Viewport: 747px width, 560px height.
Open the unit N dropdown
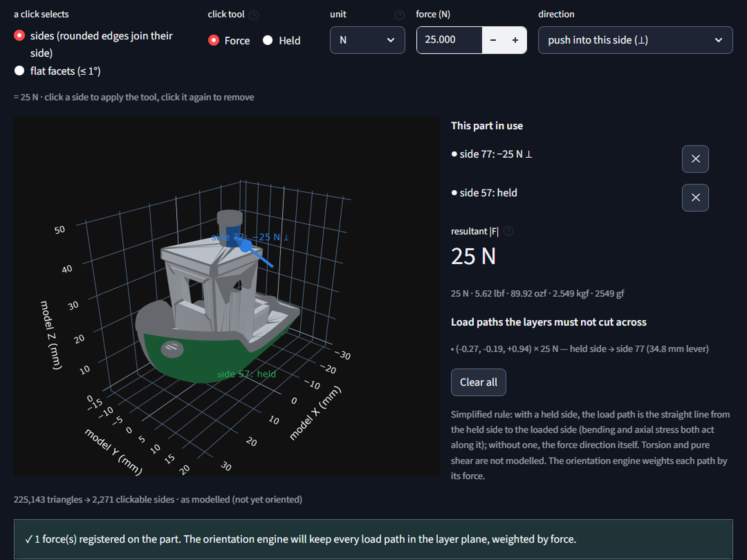click(367, 40)
